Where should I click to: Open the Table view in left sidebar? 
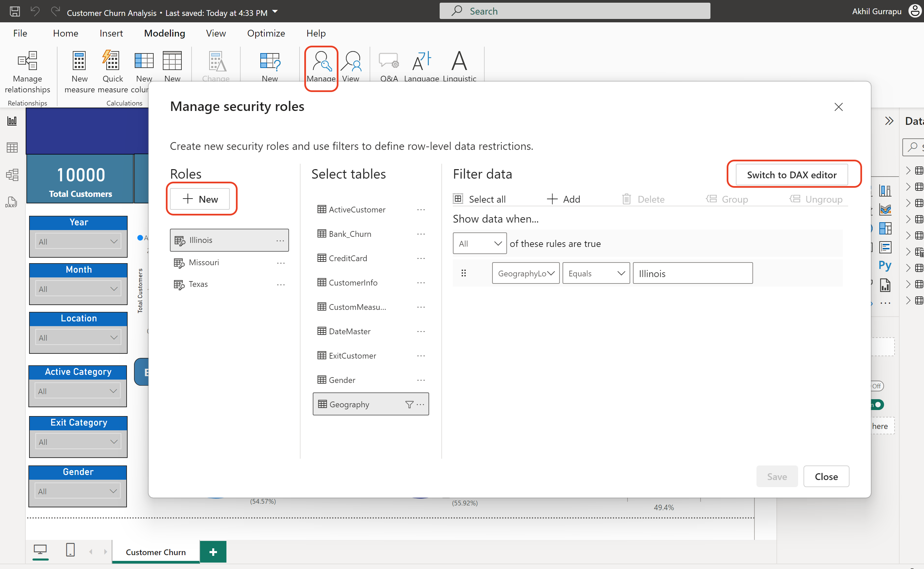tap(12, 147)
